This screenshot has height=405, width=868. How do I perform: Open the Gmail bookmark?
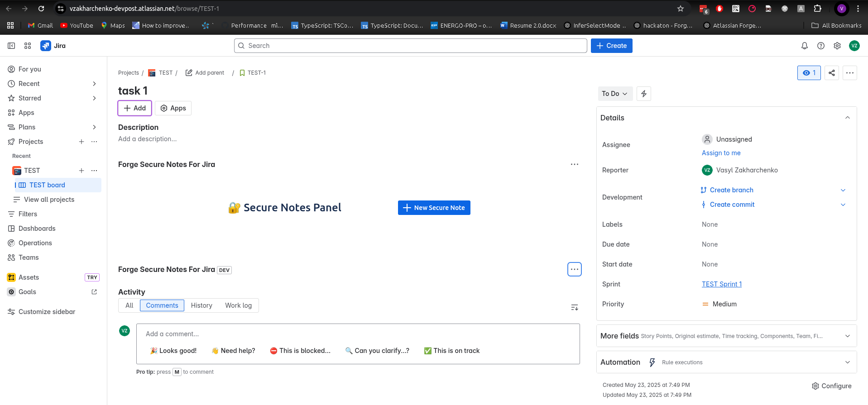(41, 26)
